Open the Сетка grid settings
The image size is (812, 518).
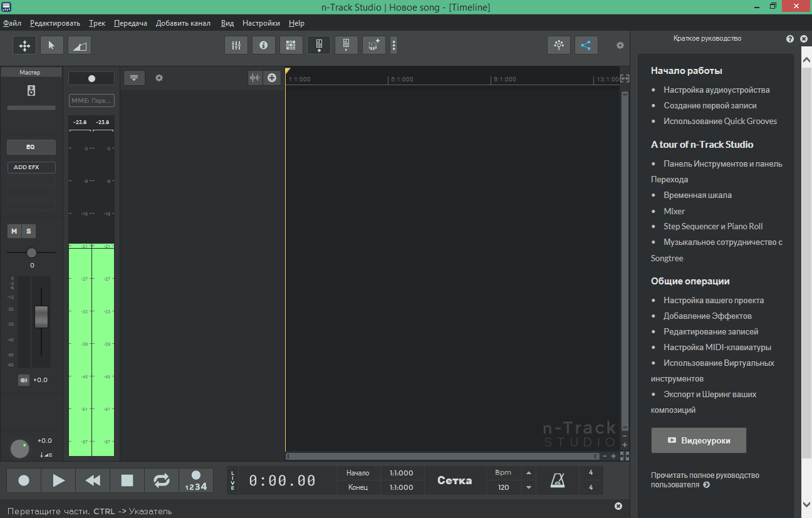pos(454,480)
